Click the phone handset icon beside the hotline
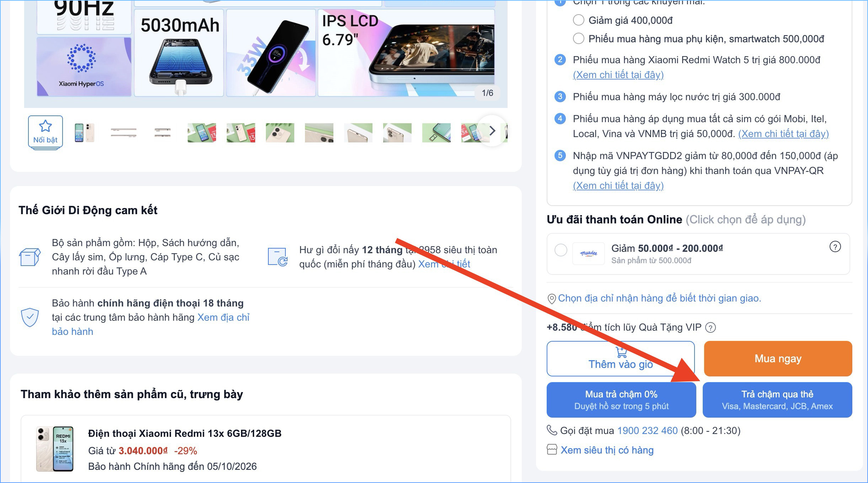868x483 pixels. coord(552,430)
